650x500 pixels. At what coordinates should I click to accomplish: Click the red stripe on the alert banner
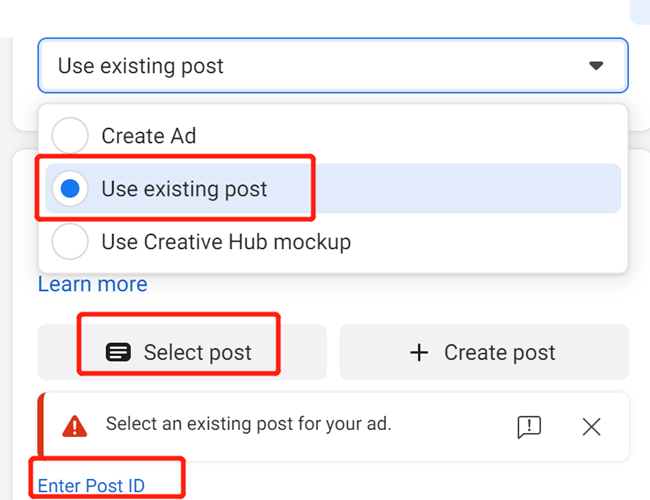41,427
